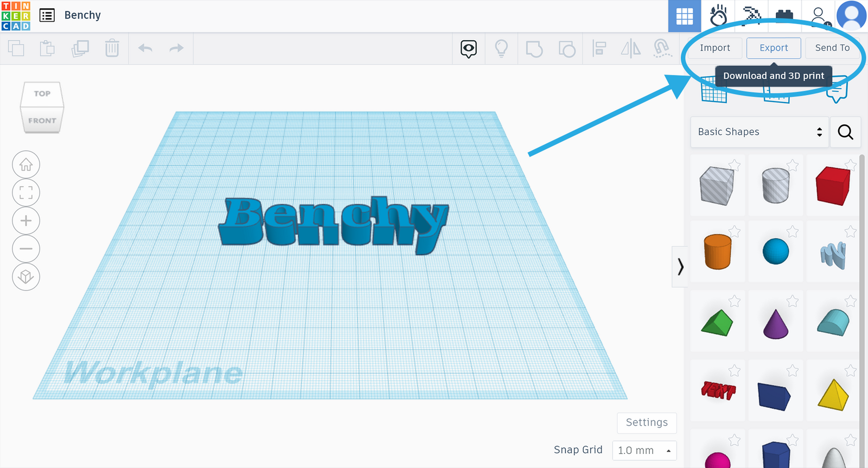Select the light blue Scribble shape
This screenshot has width=868, height=468.
coord(833,255)
